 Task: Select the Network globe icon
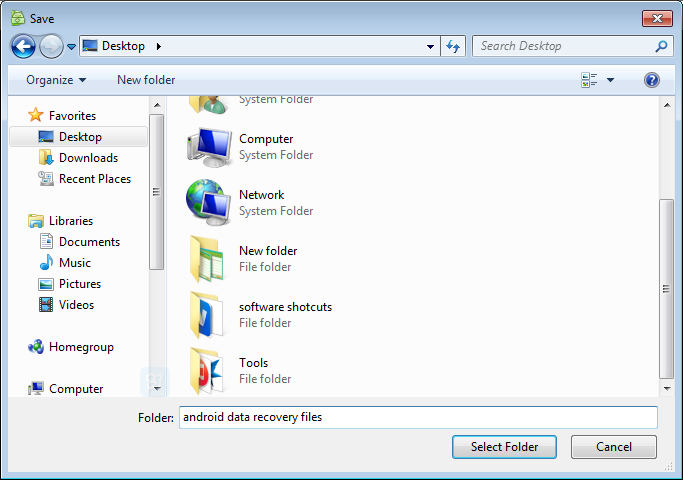click(x=208, y=203)
